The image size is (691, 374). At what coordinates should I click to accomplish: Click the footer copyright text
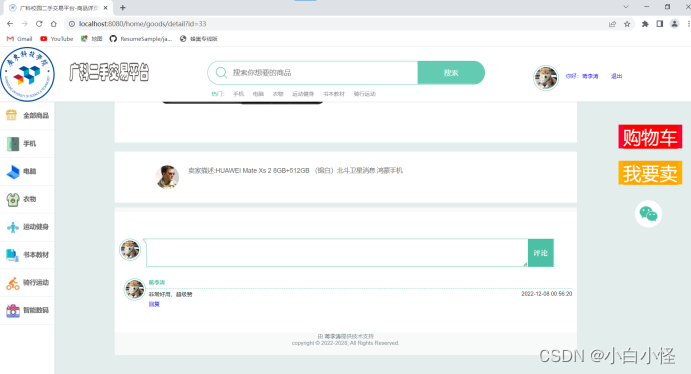345,343
